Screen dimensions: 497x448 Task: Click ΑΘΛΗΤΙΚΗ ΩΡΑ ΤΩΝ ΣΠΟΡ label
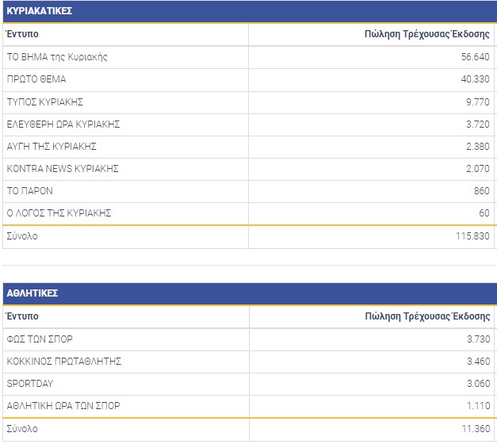point(63,406)
